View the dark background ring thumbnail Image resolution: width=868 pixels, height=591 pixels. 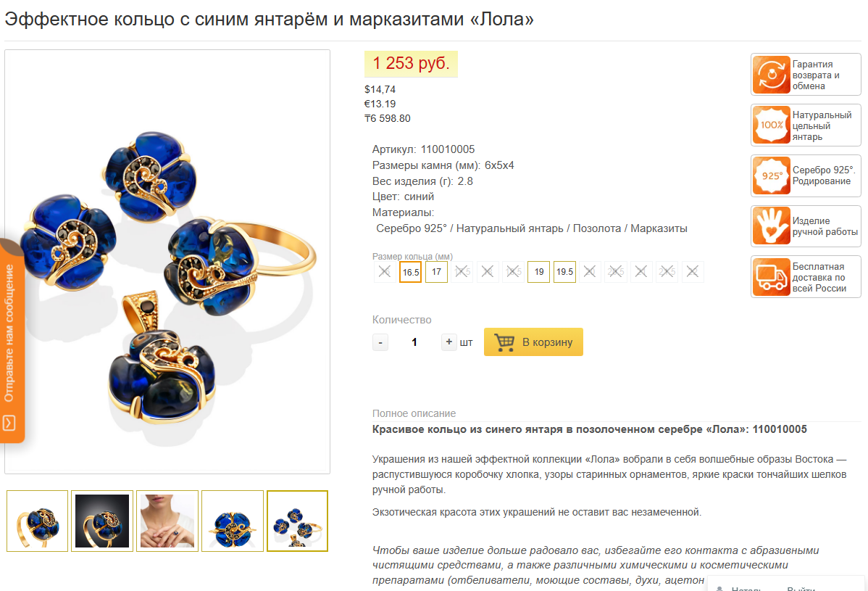pyautogui.click(x=102, y=521)
